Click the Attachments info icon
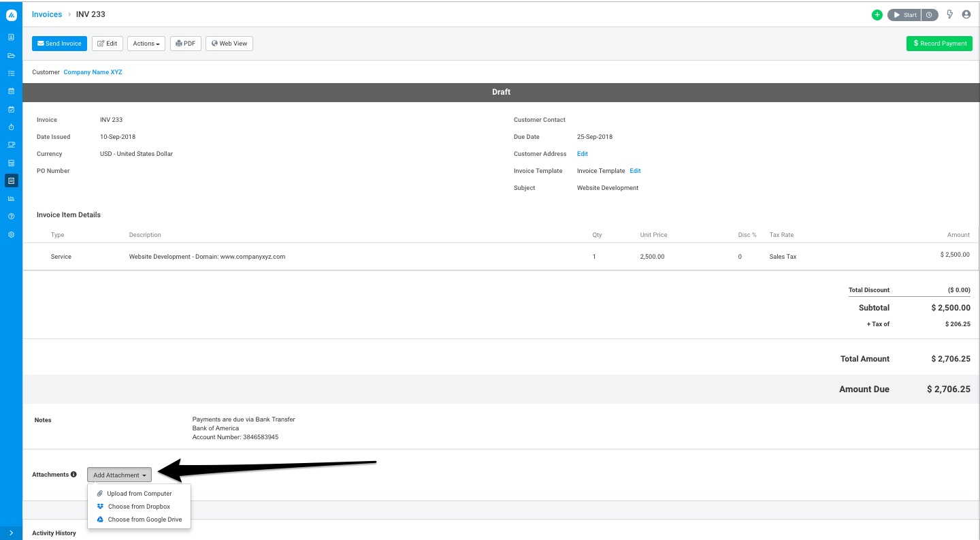Image resolution: width=980 pixels, height=540 pixels. pyautogui.click(x=73, y=475)
